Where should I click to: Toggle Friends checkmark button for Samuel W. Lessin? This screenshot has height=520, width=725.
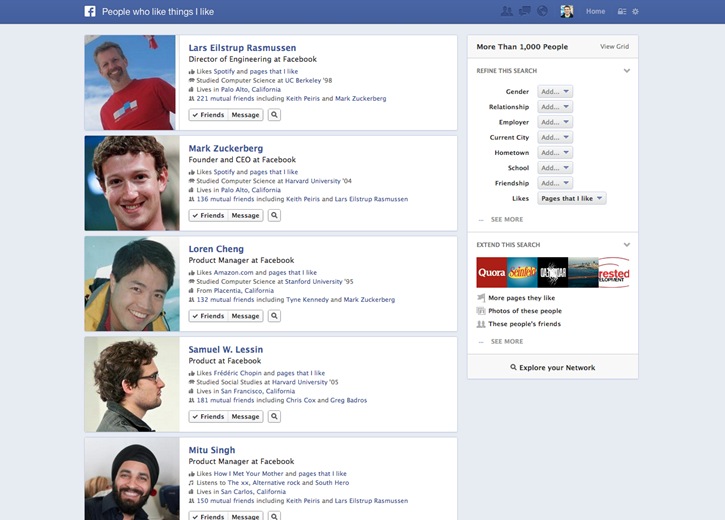208,416
